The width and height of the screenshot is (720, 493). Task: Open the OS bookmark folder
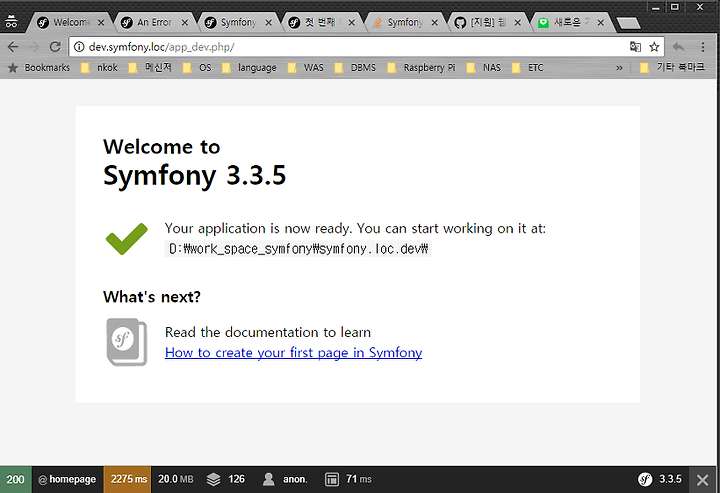(x=197, y=67)
